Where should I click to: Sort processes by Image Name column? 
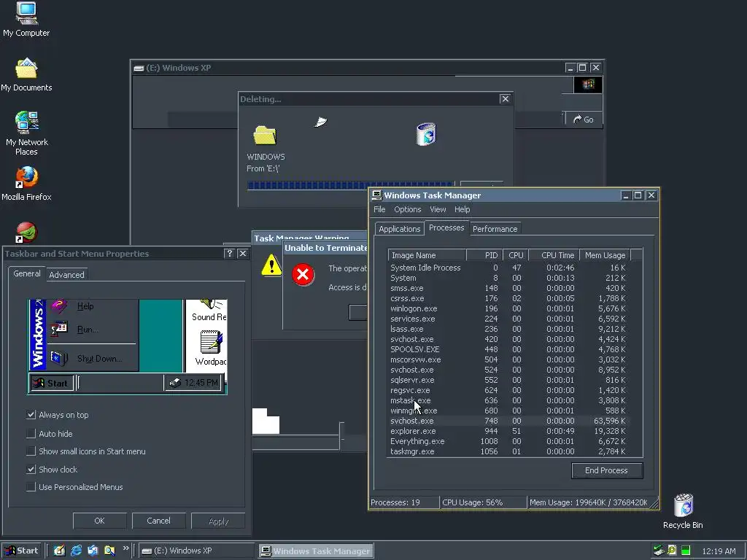point(427,255)
